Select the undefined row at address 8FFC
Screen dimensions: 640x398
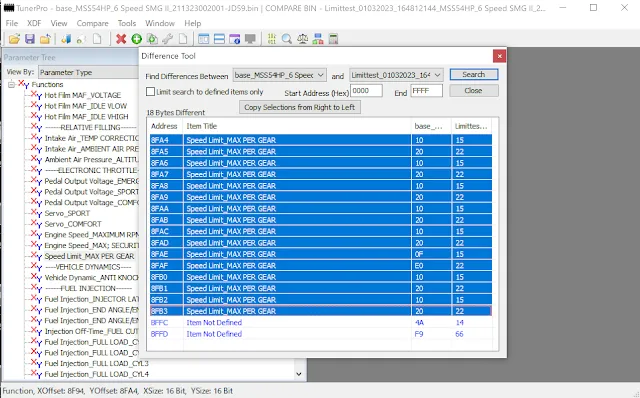pos(320,322)
